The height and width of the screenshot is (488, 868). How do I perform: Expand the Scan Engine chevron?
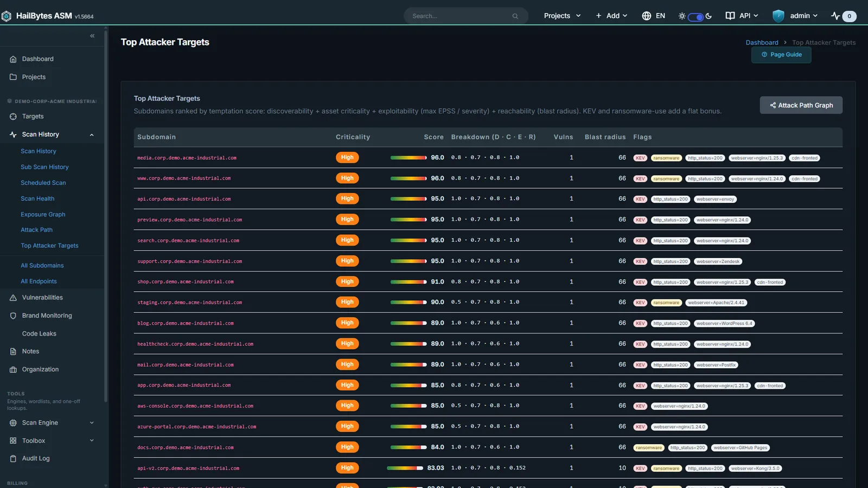tap(92, 423)
